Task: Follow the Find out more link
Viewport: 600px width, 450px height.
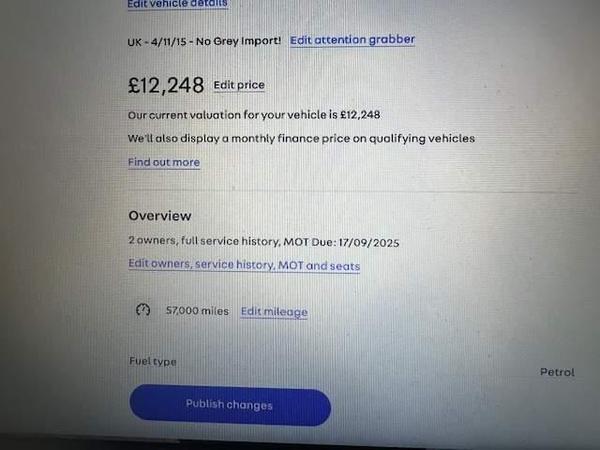Action: click(164, 162)
